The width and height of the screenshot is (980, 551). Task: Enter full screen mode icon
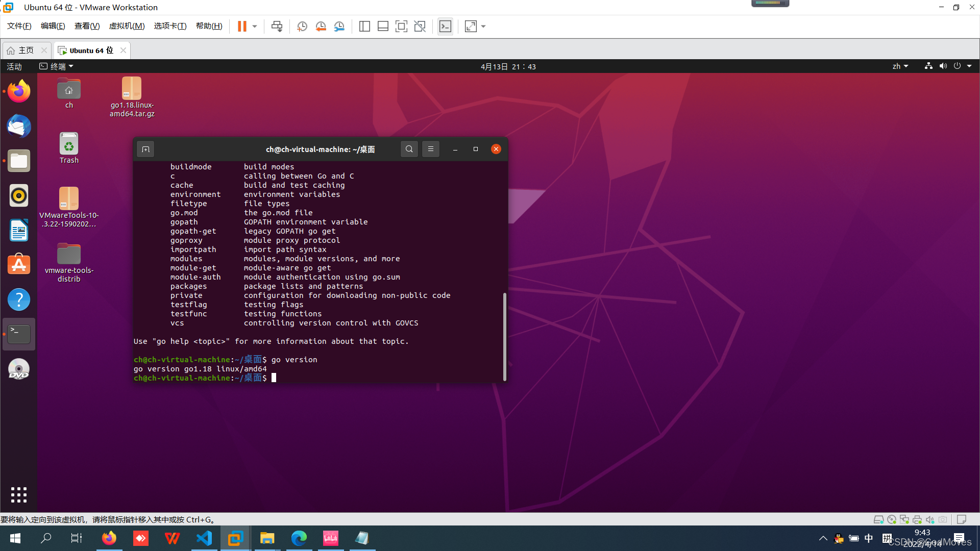click(401, 26)
